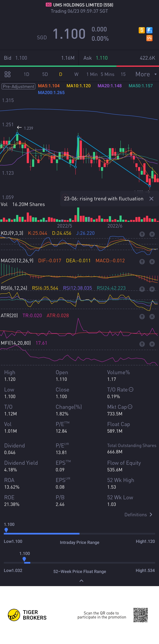Tap the MACD(12,26,9) indicator label

tap(17, 260)
